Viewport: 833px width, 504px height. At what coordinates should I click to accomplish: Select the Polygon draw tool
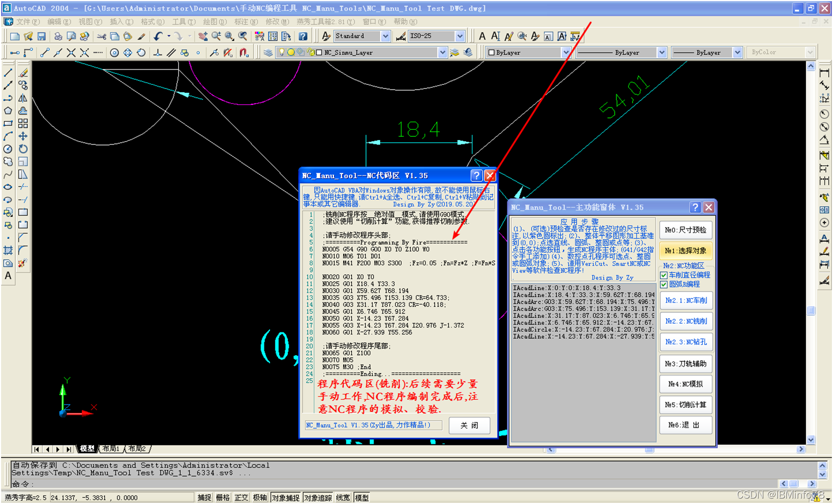coord(8,111)
